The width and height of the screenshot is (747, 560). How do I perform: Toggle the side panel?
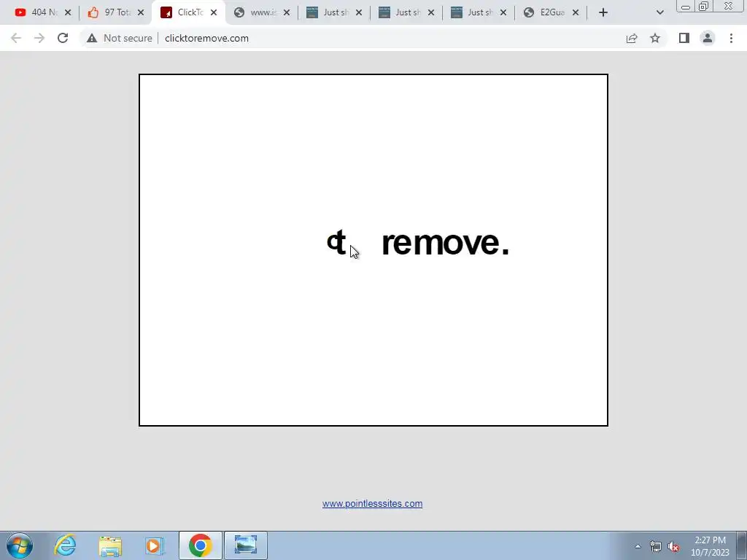click(684, 38)
